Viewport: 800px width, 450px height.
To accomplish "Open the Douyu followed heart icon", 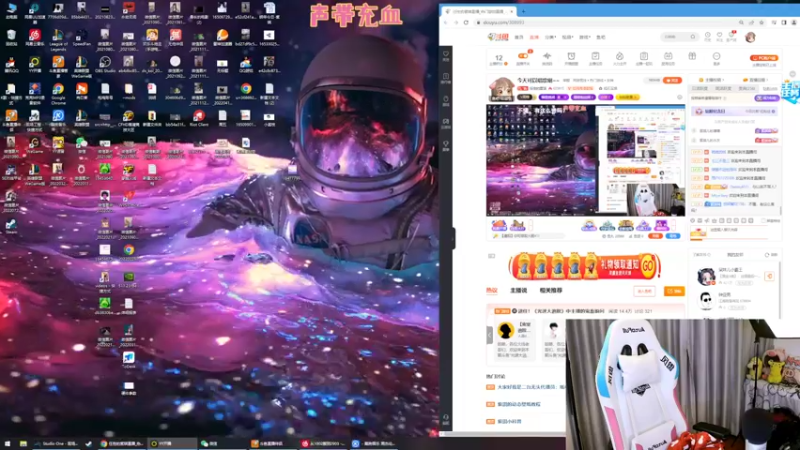I will (719, 37).
